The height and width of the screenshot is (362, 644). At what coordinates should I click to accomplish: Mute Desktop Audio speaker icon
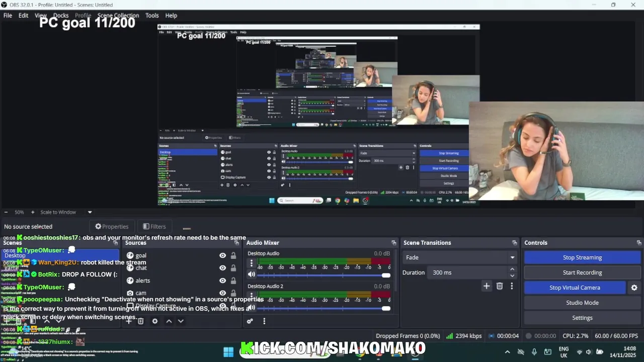[x=252, y=275]
